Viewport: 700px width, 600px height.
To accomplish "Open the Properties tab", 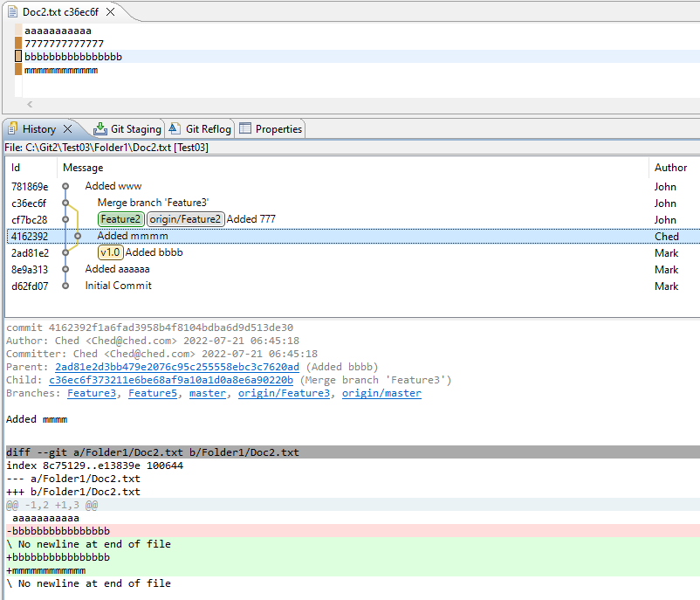I will point(278,129).
